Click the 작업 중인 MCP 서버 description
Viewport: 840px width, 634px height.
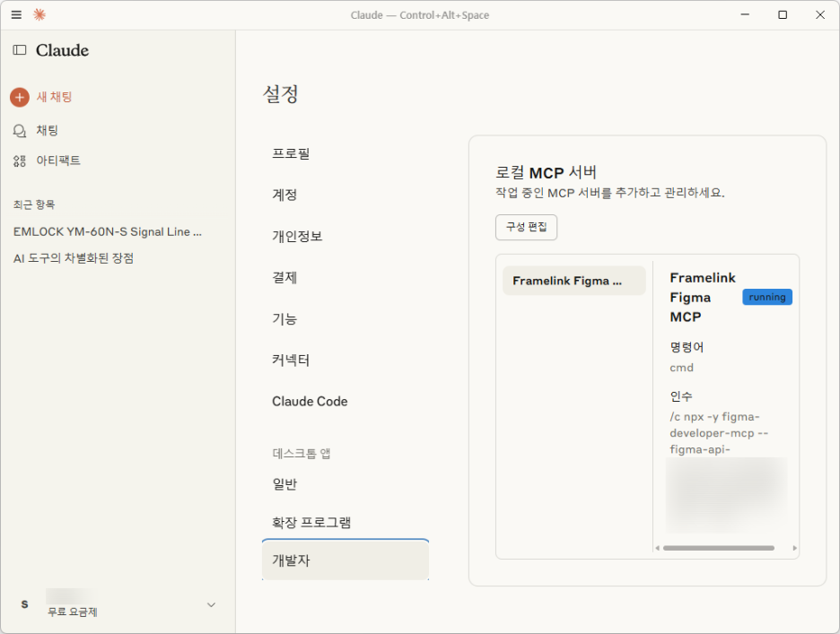point(609,193)
